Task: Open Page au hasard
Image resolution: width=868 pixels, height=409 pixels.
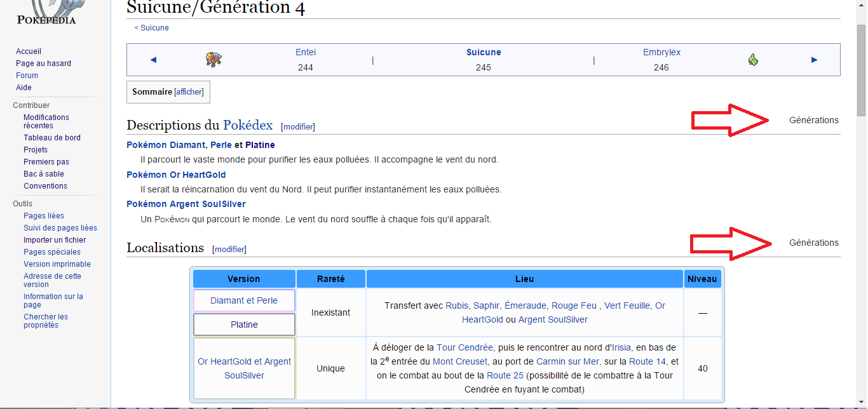Action: pyautogui.click(x=43, y=64)
